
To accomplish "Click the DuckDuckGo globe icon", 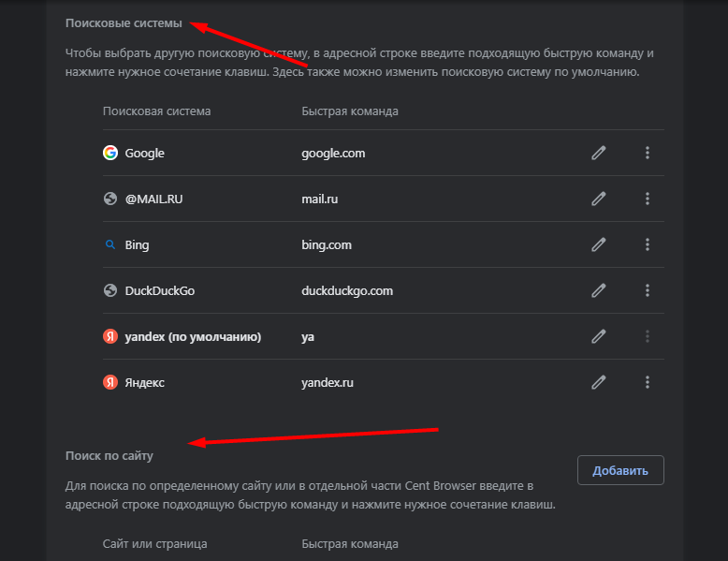I will click(x=110, y=290).
